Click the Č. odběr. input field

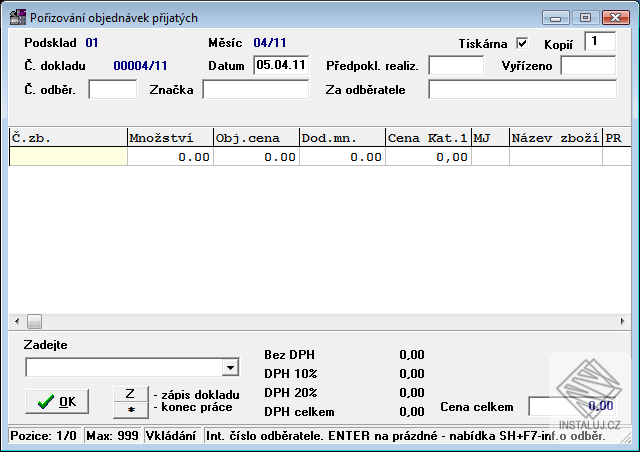[x=113, y=89]
